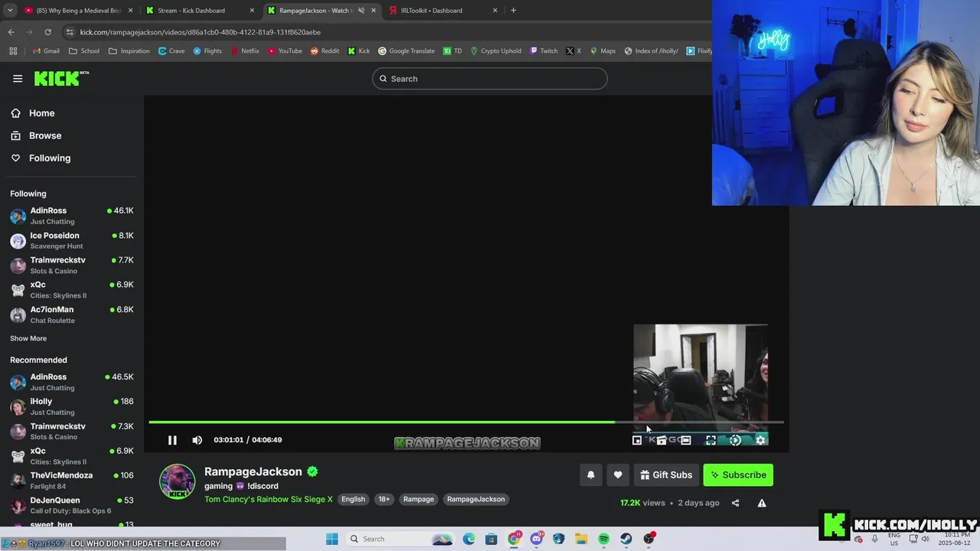The width and height of the screenshot is (980, 551).
Task: Click the 18+ tag
Action: coord(384,499)
